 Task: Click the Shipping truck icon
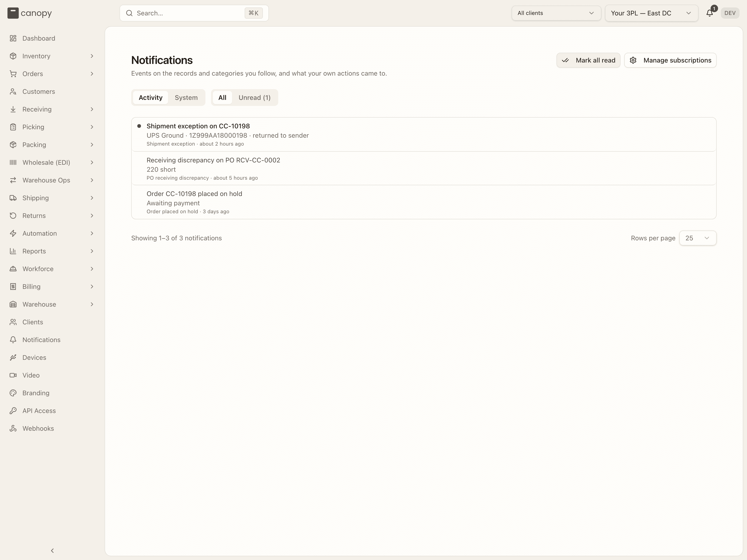13,198
